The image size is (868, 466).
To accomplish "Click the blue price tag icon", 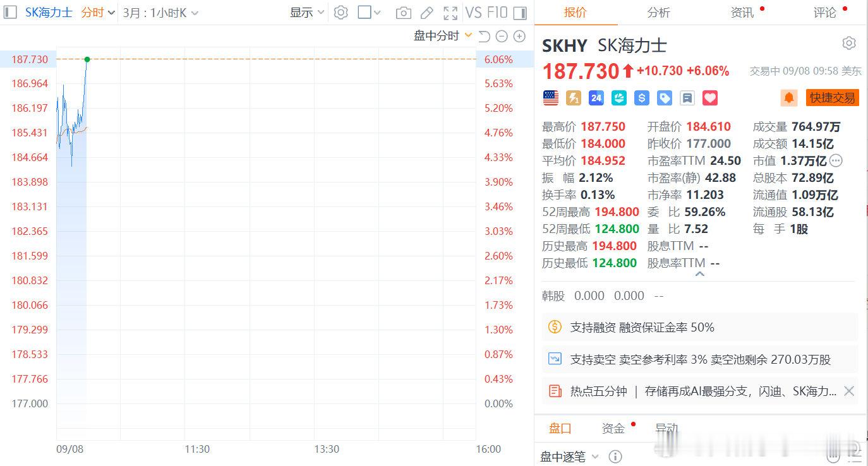I will coord(665,98).
